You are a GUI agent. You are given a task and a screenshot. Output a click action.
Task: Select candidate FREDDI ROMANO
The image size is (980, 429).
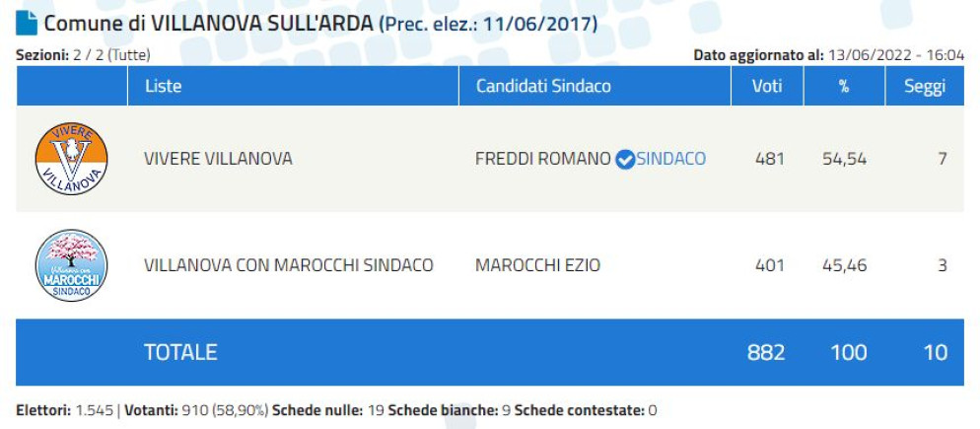point(542,159)
